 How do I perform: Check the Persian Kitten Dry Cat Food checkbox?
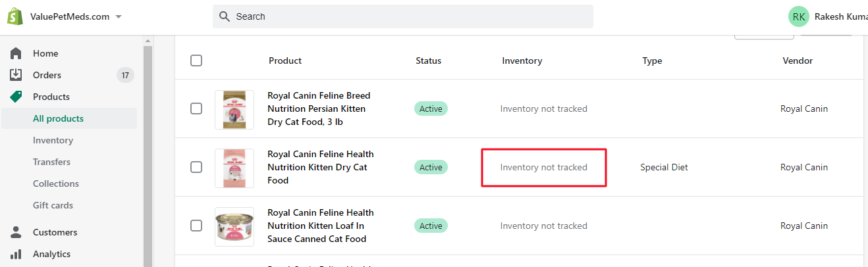196,109
